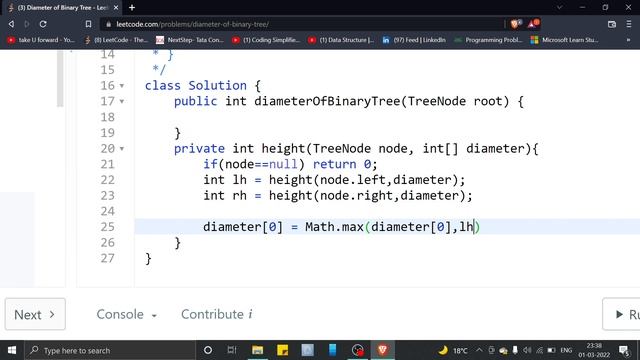
Task: Open the Brave Rewards triangle icon
Action: [x=533, y=24]
